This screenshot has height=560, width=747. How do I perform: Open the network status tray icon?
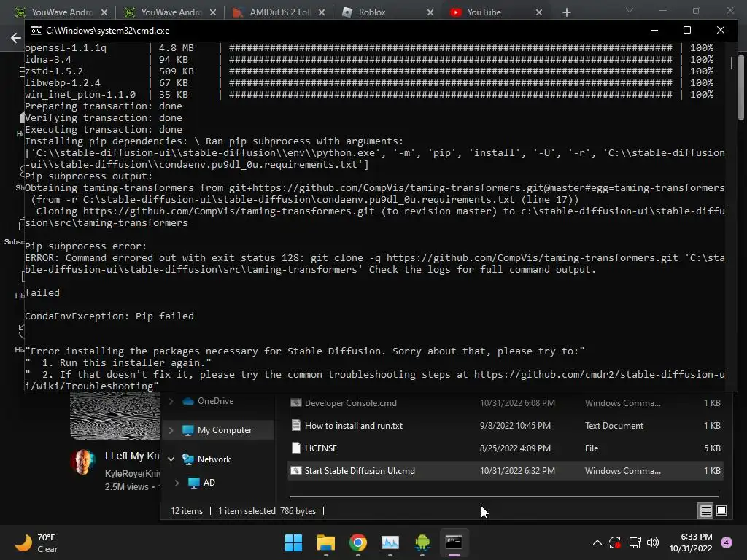coord(635,542)
